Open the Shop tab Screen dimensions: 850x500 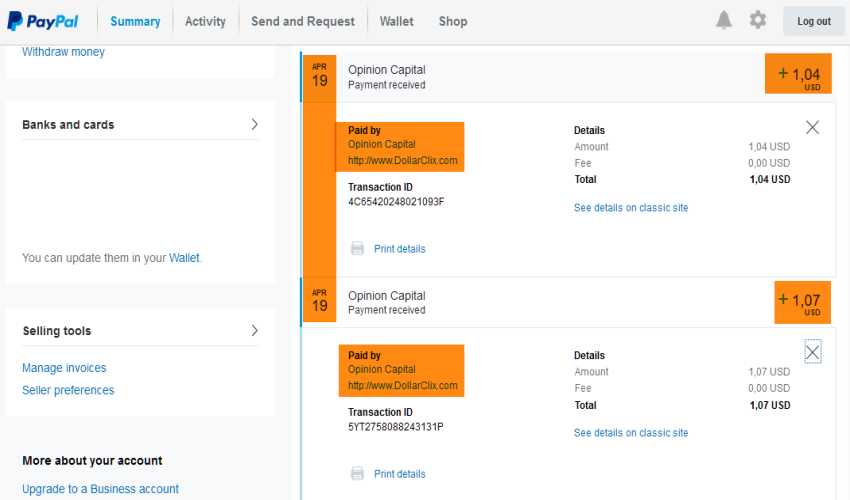tap(453, 21)
